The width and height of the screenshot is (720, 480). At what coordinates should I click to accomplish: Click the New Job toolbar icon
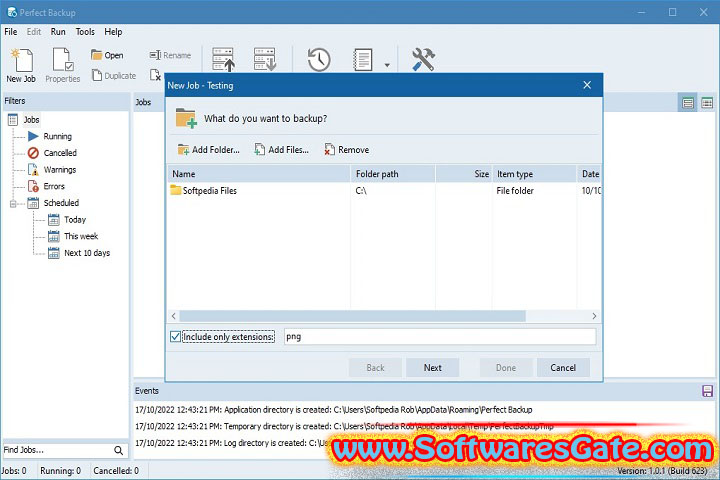tap(21, 66)
